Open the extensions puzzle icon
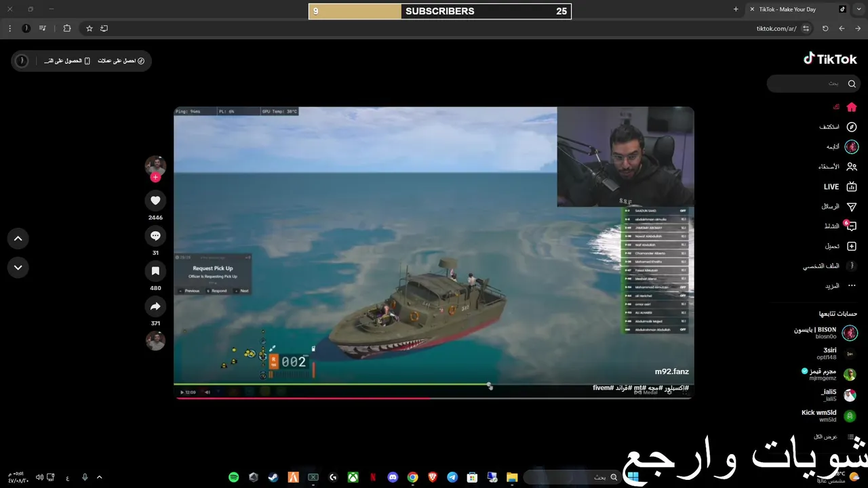Viewport: 868px width, 488px height. tap(66, 28)
